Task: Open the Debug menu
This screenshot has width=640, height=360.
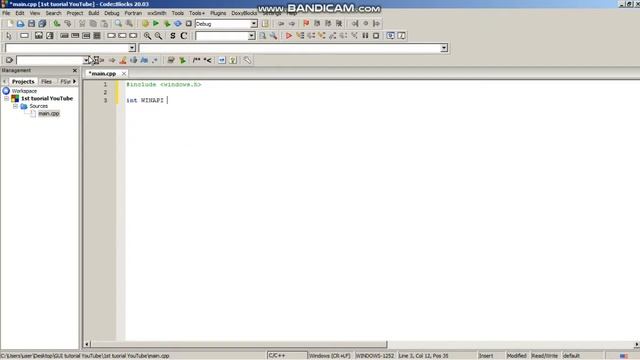Action: [x=112, y=13]
